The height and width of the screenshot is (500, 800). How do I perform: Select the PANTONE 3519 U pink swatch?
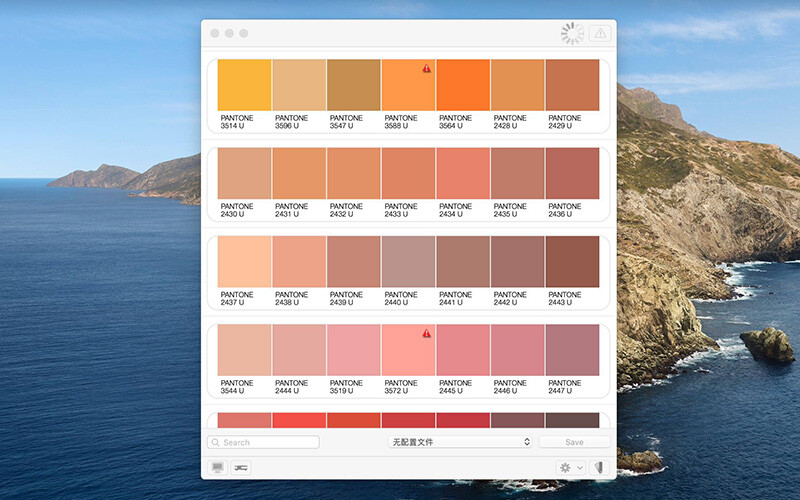354,350
